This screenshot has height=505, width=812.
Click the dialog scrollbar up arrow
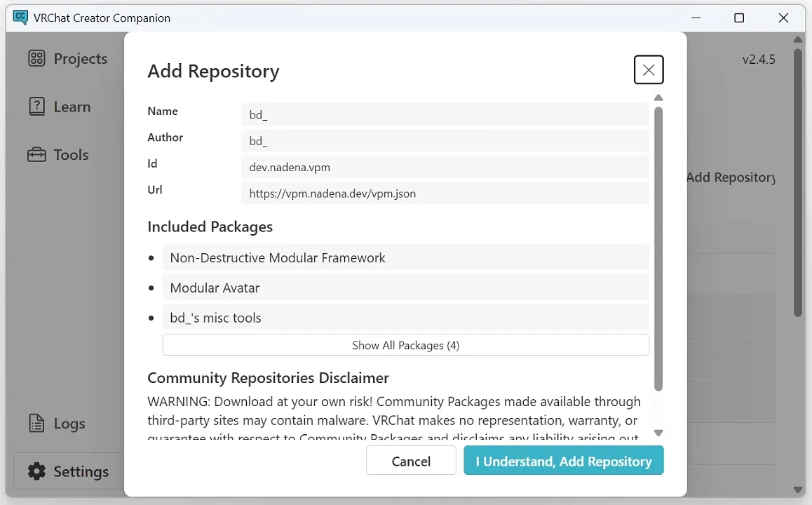(658, 97)
